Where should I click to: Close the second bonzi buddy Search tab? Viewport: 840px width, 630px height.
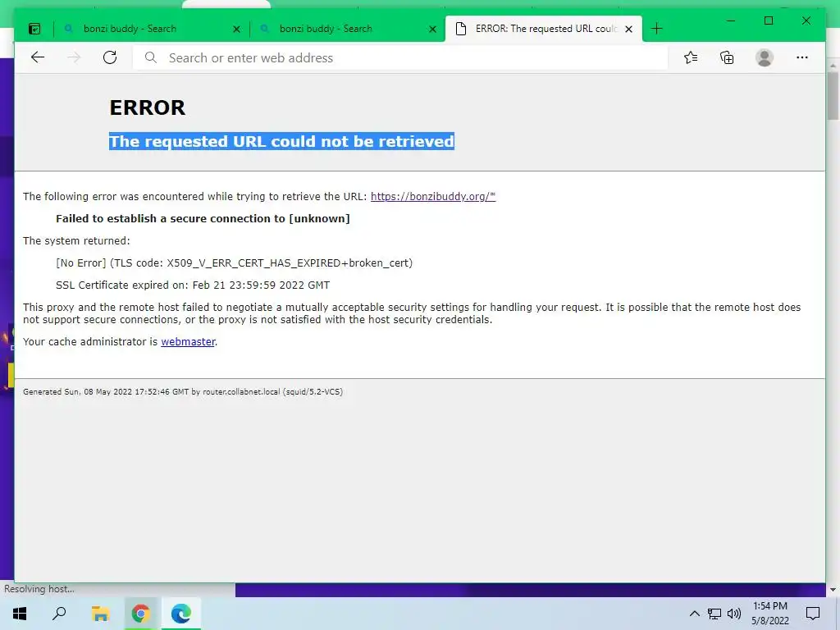click(432, 29)
